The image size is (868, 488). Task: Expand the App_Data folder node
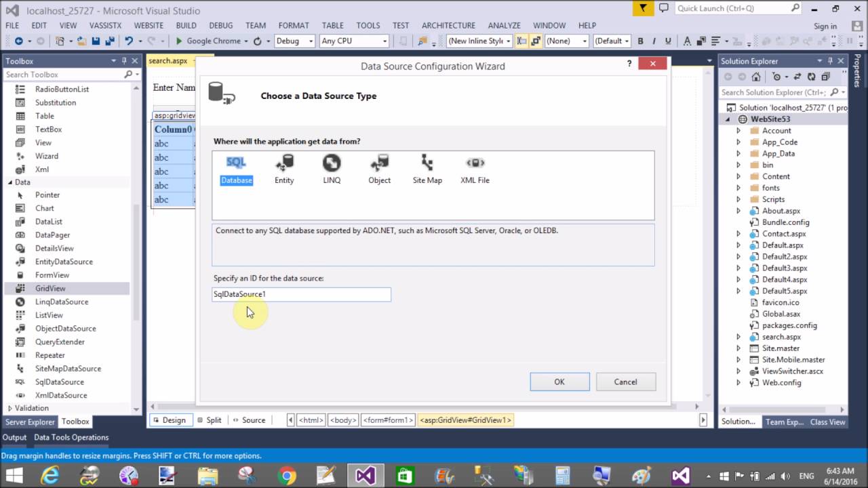pyautogui.click(x=738, y=154)
